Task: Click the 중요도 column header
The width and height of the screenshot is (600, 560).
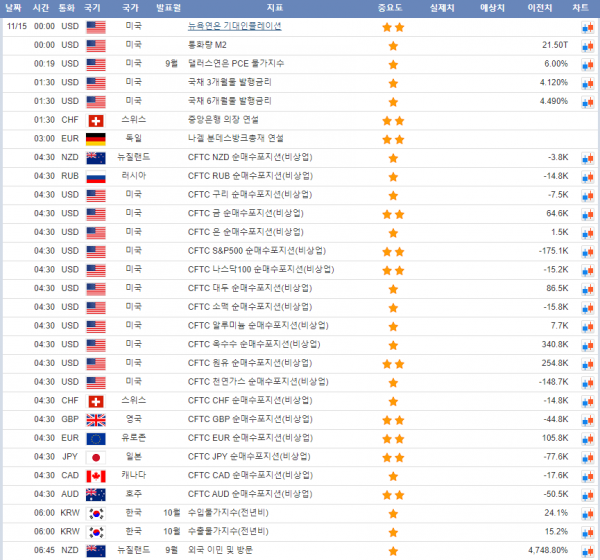Action: [392, 7]
